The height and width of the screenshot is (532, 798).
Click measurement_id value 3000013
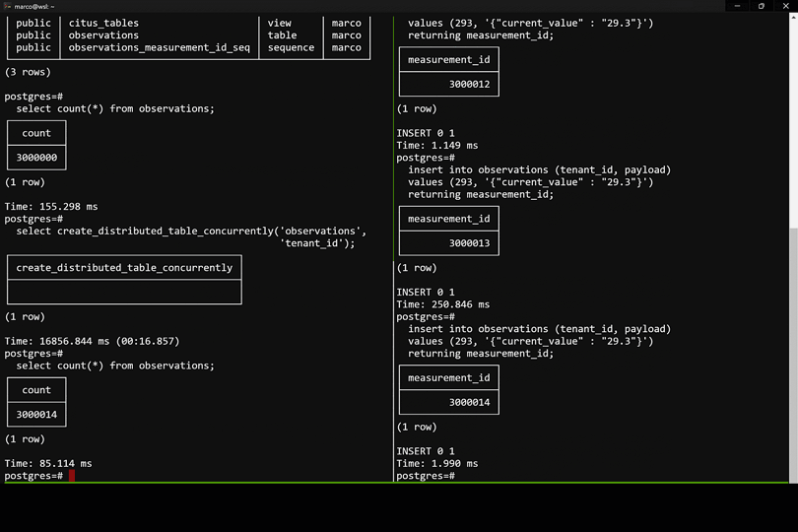click(x=469, y=242)
